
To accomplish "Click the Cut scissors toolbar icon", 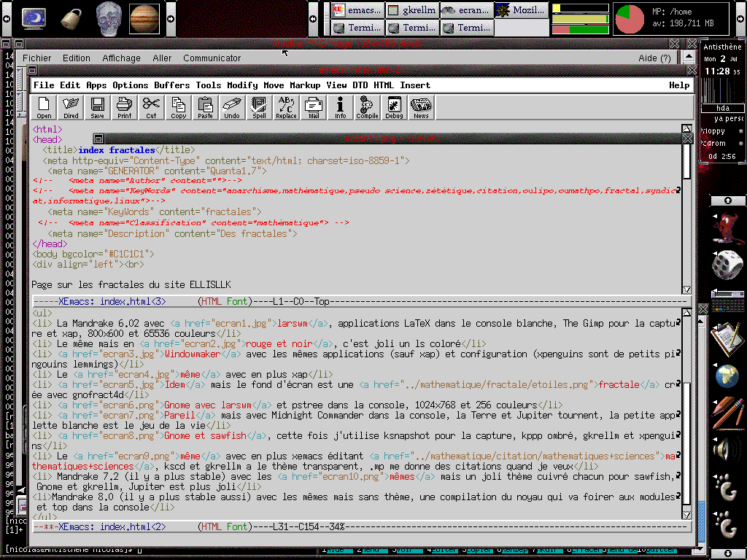I will tap(151, 107).
